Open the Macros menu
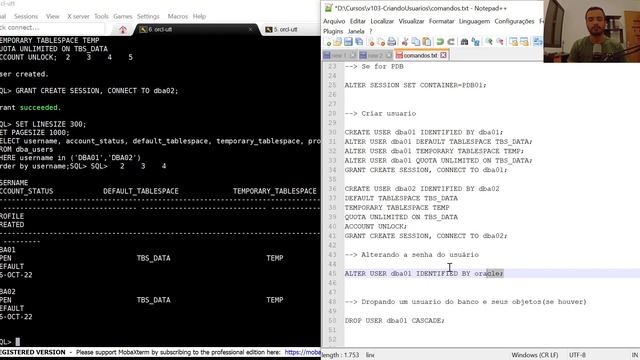640x360 pixels. [x=178, y=16]
